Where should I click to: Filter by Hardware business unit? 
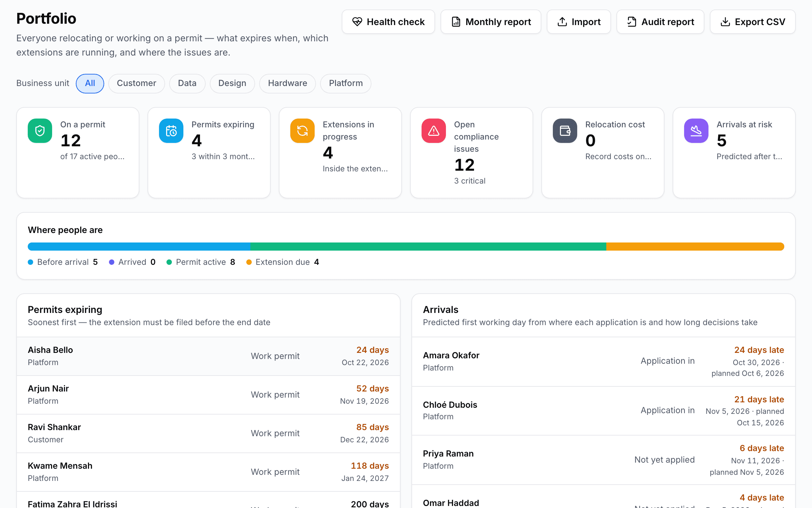(x=288, y=83)
